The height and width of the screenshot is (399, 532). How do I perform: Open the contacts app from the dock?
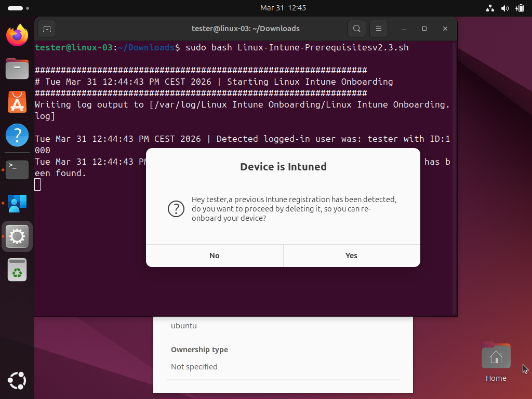coord(17,204)
